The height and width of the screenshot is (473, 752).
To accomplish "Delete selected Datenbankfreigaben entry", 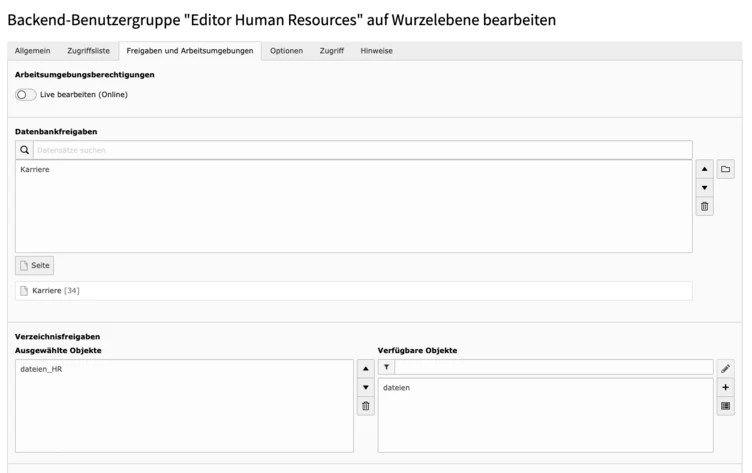I will [705, 206].
